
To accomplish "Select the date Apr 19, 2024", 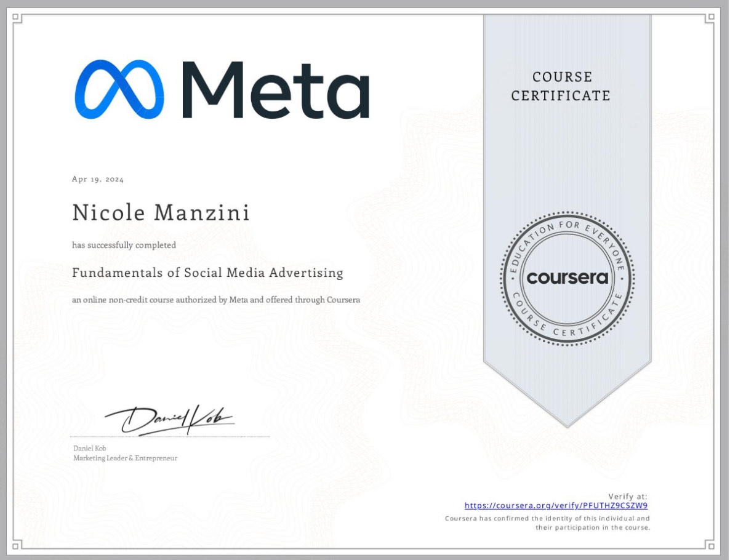I will point(97,179).
